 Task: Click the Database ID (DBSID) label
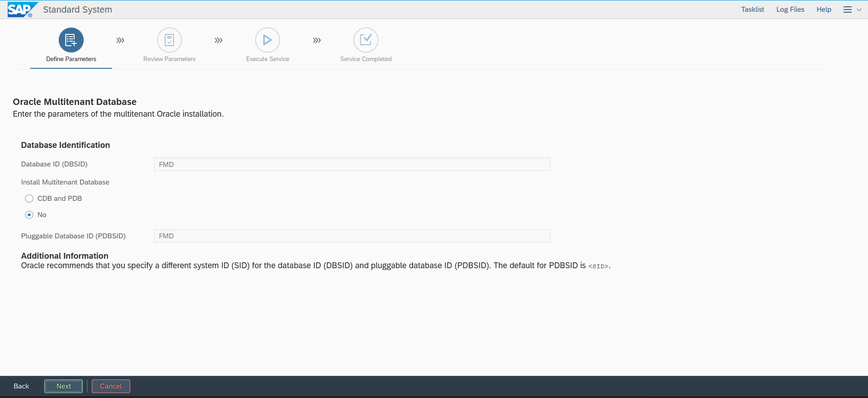pos(54,164)
